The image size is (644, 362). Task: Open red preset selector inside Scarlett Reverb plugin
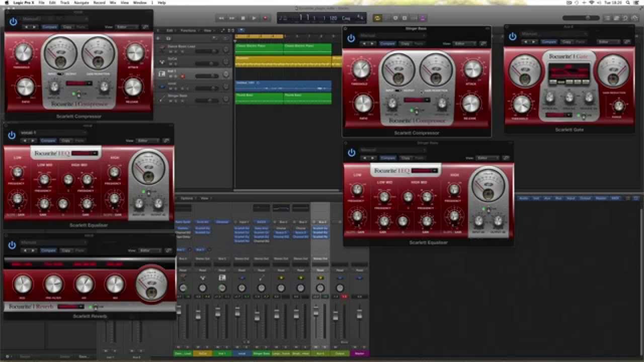[x=71, y=306]
